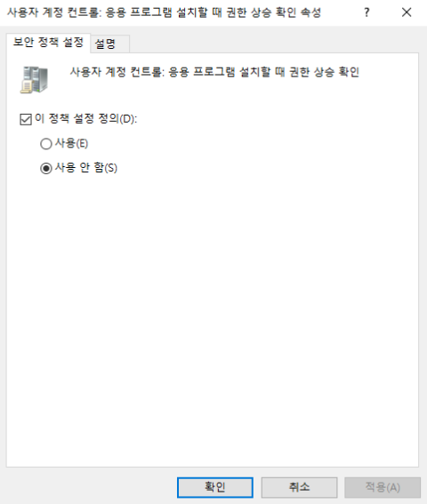Click the 사용(E) option label text
This screenshot has height=504, width=427.
click(71, 143)
